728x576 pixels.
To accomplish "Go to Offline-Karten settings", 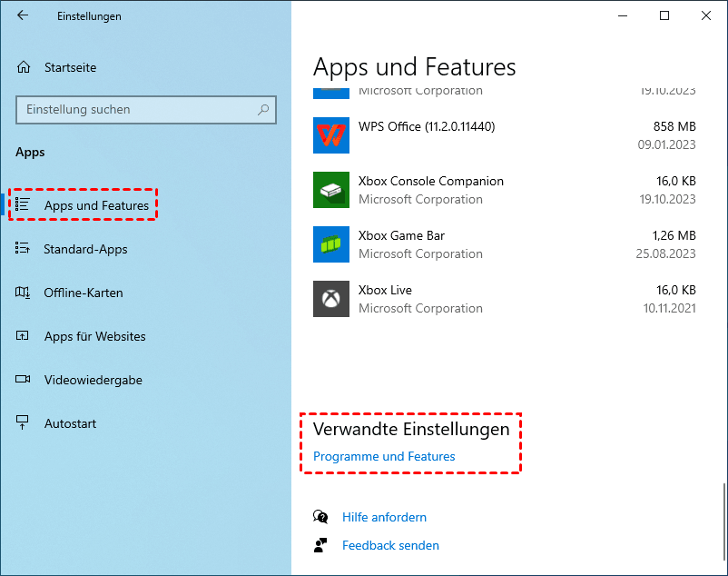I will pyautogui.click(x=84, y=293).
